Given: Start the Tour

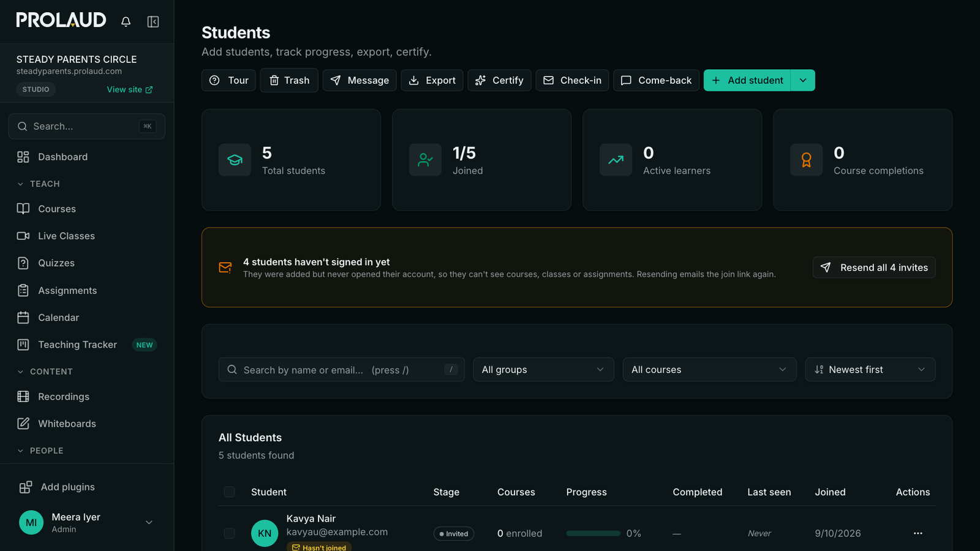Looking at the screenshot, I should pos(229,80).
